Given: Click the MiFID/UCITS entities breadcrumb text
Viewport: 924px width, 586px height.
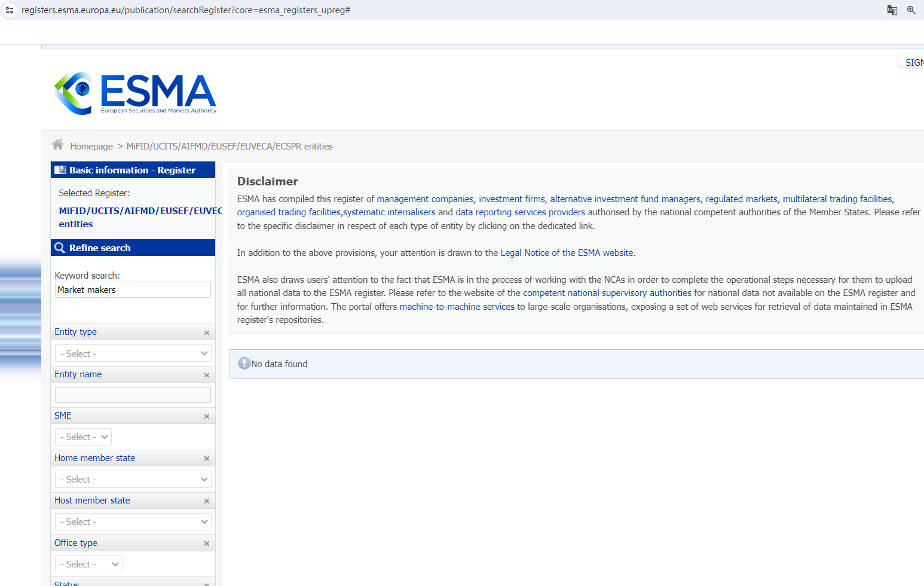Looking at the screenshot, I should (x=230, y=146).
